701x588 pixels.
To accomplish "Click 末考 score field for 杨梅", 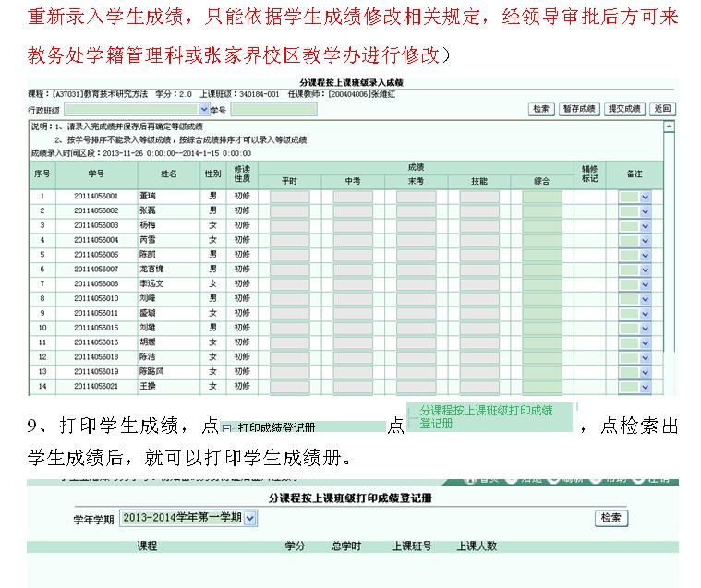I will pyautogui.click(x=416, y=225).
